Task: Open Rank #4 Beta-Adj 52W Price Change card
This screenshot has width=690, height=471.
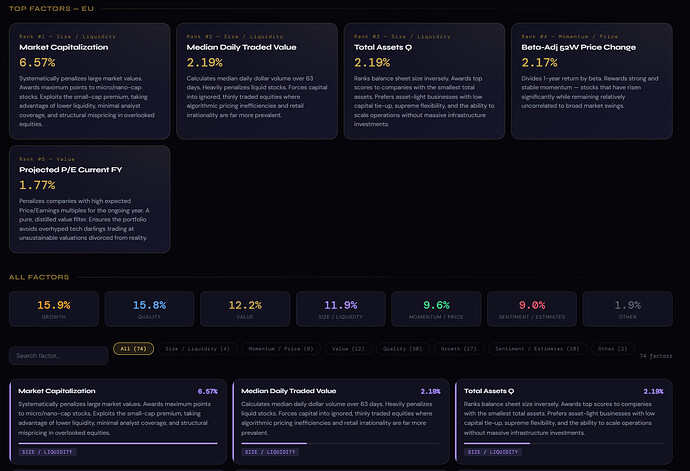Action: click(x=592, y=80)
